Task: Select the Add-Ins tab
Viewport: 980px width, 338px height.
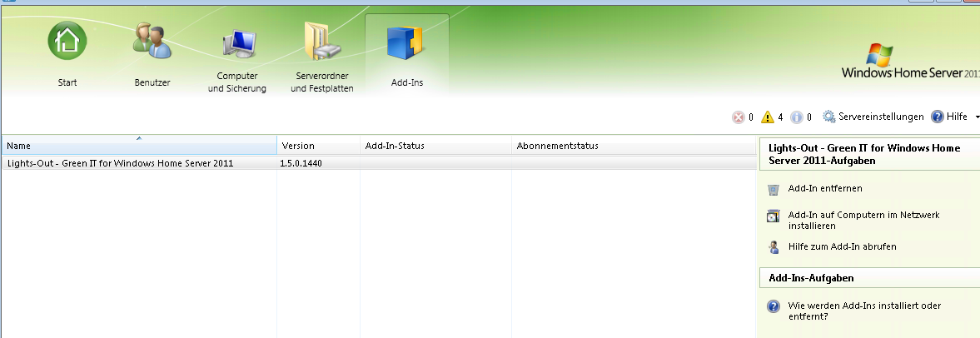Action: pyautogui.click(x=407, y=55)
